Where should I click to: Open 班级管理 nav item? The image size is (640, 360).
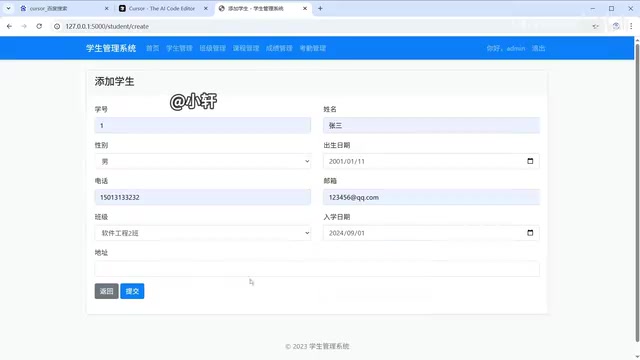[x=213, y=48]
